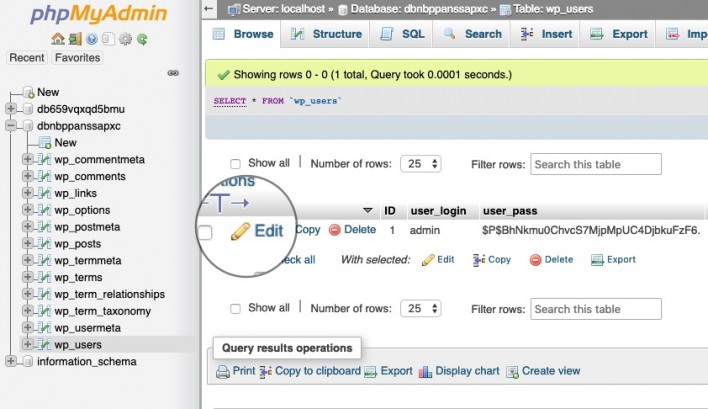Open the Search tab
Viewport: 708px width, 409px height.
pyautogui.click(x=473, y=34)
